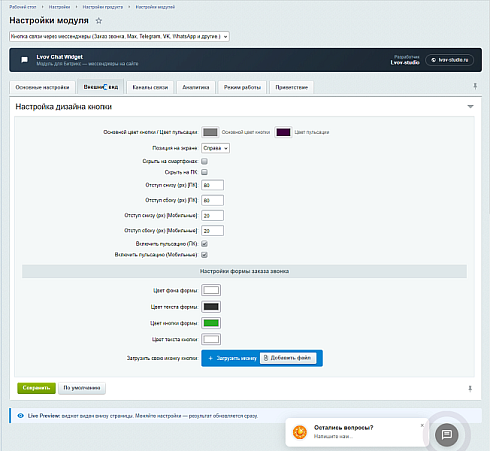Open the green form button color swatch
Screen dimensions: 490x451
pyautogui.click(x=211, y=323)
